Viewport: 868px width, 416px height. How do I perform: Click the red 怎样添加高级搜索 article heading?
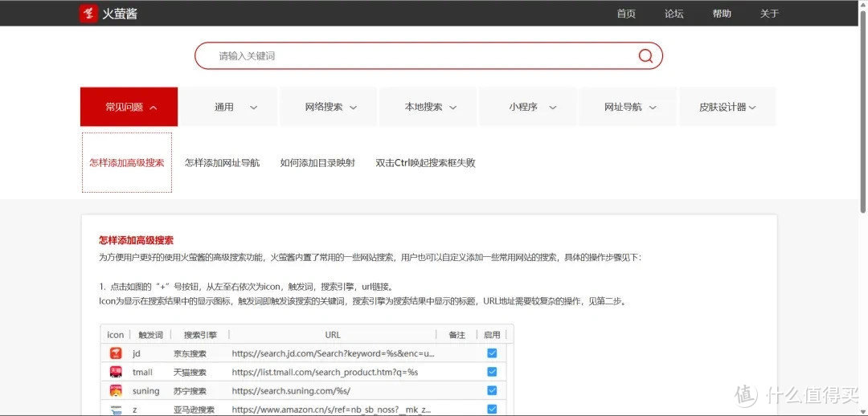click(x=136, y=240)
